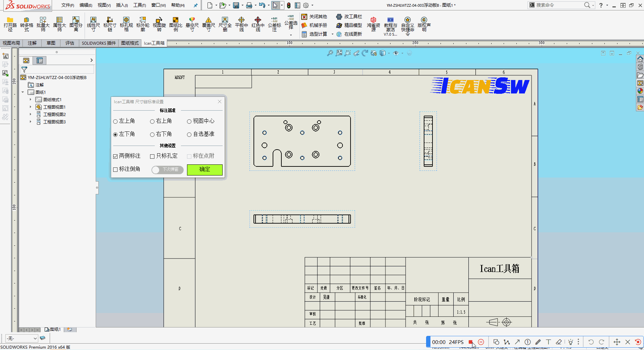Expand the 工程图视图1 tree node

point(30,107)
